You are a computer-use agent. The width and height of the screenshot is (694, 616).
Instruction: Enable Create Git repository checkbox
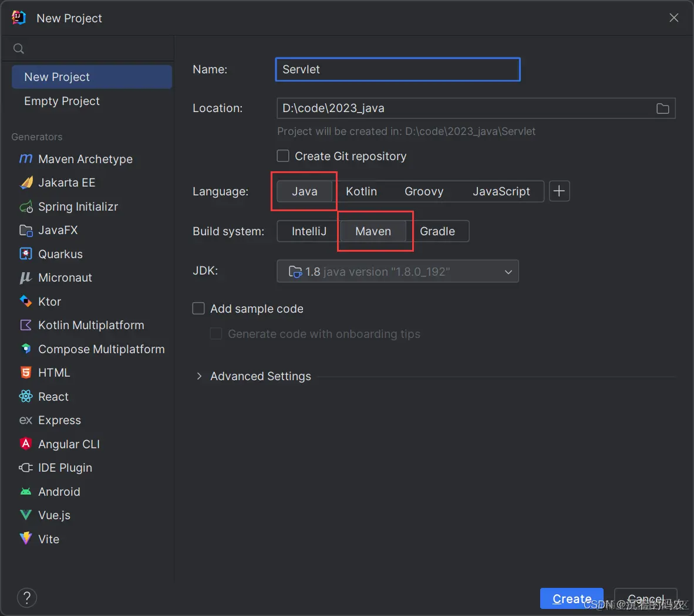[283, 156]
